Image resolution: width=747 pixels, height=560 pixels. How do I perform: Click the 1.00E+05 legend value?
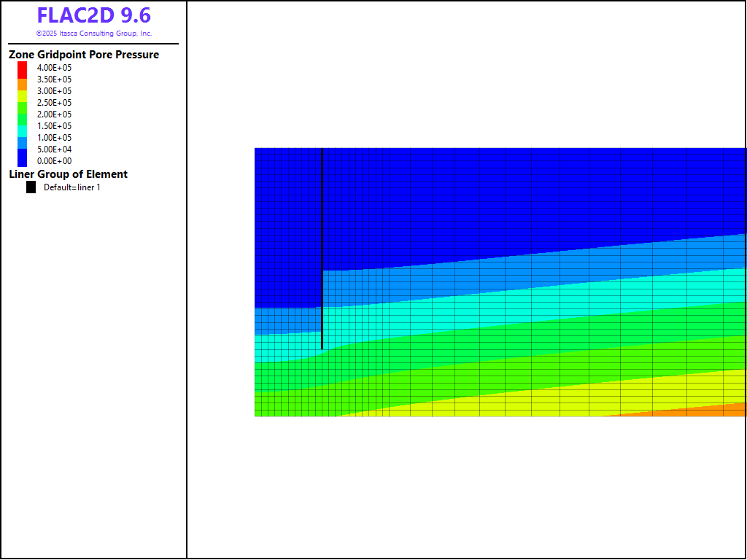54,138
